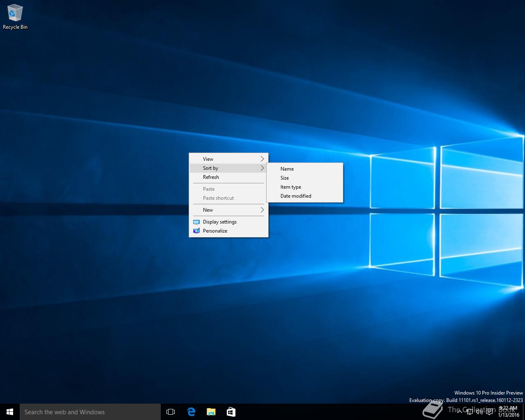Choose Refresh from the context menu
Screen dimensions: 525x420
pos(228,177)
